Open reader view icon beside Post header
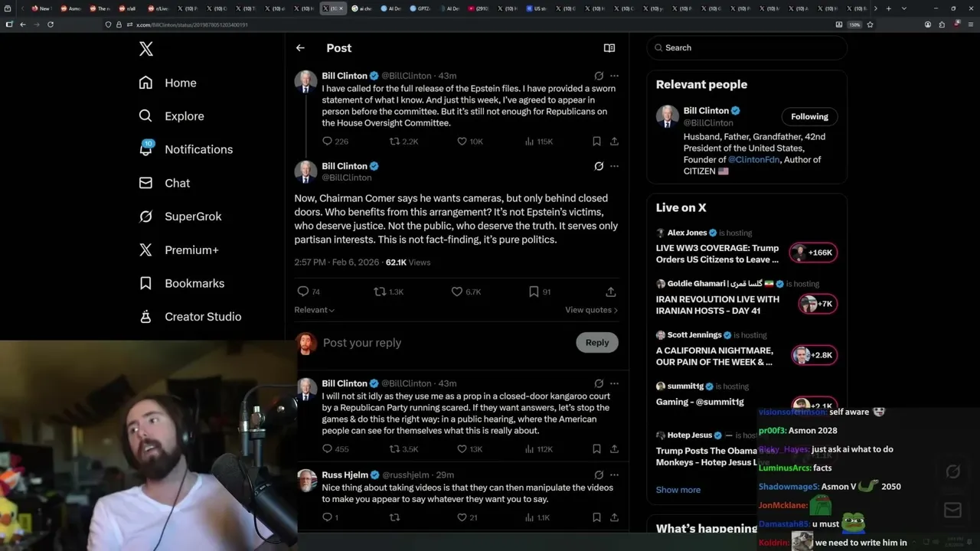The height and width of the screenshot is (551, 980). click(x=609, y=47)
